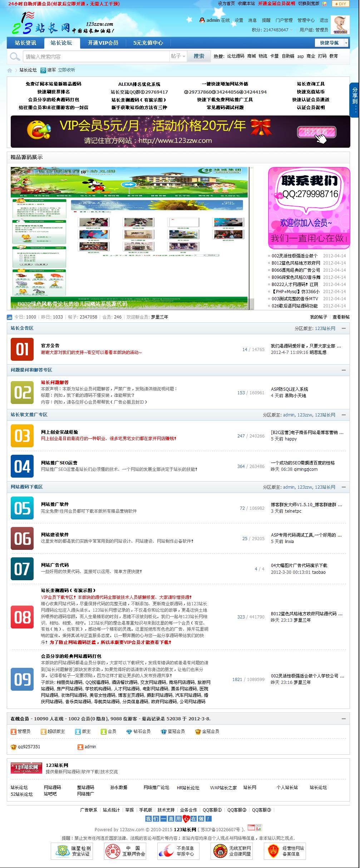Viewport: 360px width, 868px height.
Task: Click the kindergarten source code slideshow image
Action: coord(130,238)
